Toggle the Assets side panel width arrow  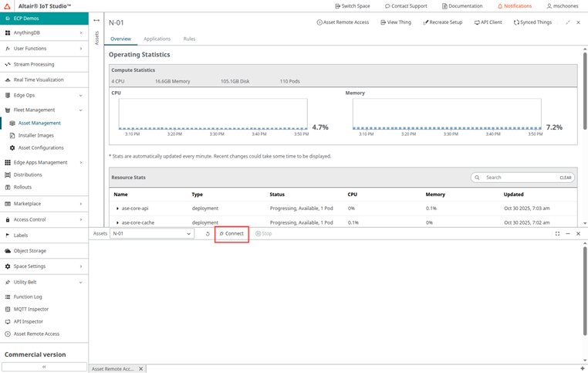pyautogui.click(x=96, y=21)
